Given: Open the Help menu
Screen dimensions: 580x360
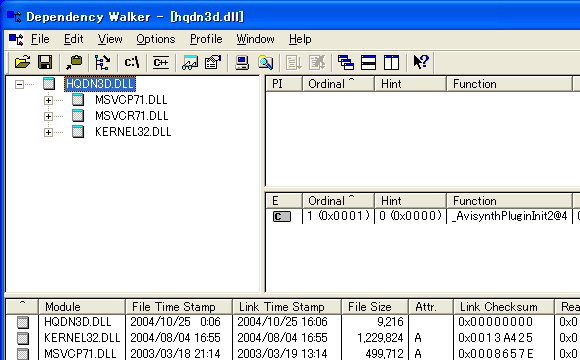Looking at the screenshot, I should click(300, 39).
